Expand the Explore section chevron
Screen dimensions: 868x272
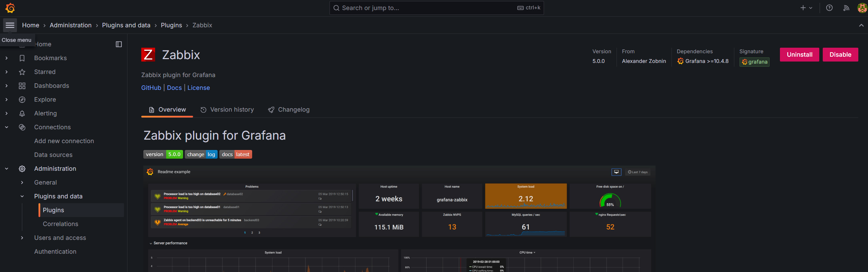pyautogui.click(x=7, y=100)
